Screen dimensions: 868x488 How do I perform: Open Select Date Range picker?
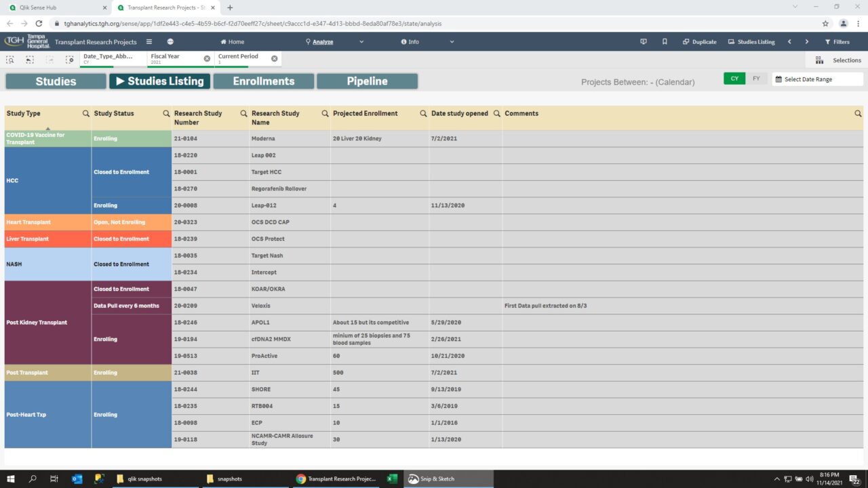pyautogui.click(x=814, y=78)
